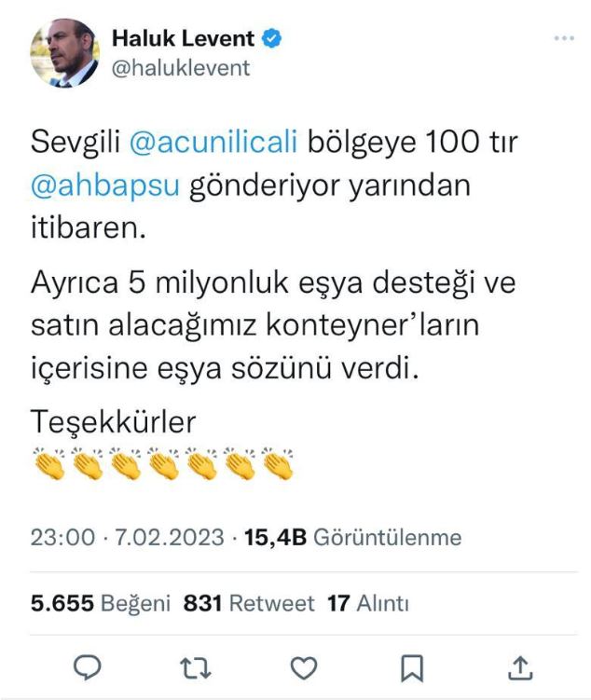The width and height of the screenshot is (591, 700).
Task: Click the Haluk Levent display name
Action: [x=183, y=38]
